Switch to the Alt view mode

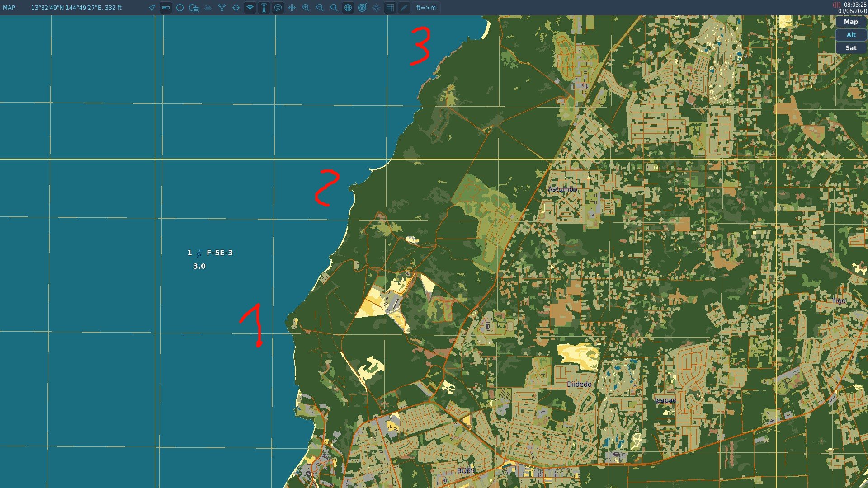pyautogui.click(x=851, y=35)
